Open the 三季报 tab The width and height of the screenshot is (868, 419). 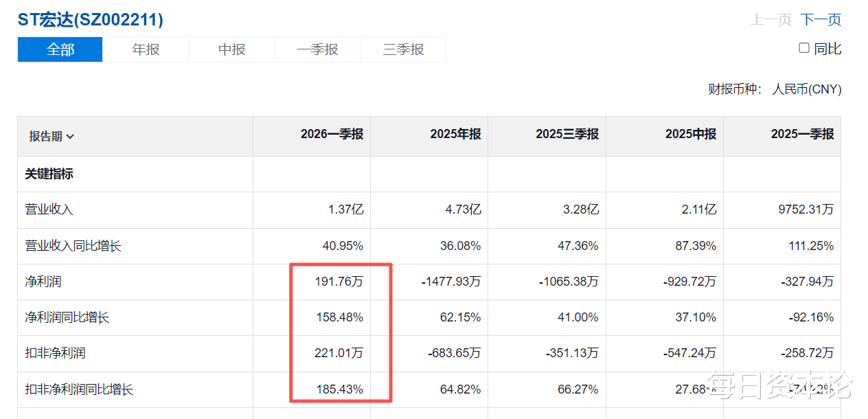click(403, 49)
